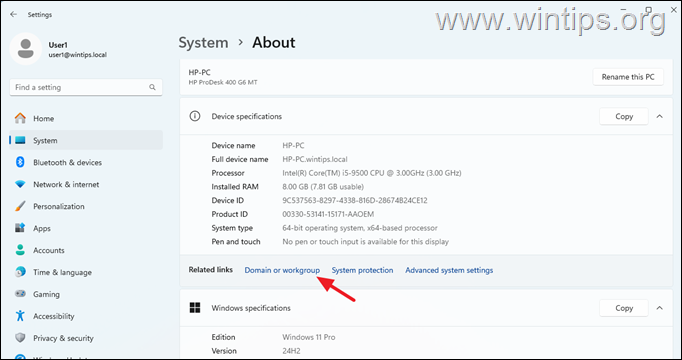
Task: Click the Edition value Windows 11 Pro
Action: point(309,337)
